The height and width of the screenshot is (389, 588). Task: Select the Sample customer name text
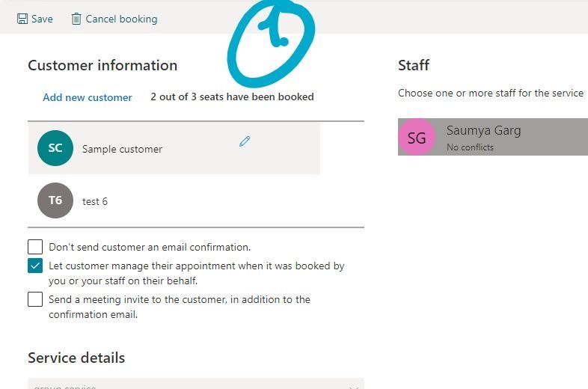122,150
